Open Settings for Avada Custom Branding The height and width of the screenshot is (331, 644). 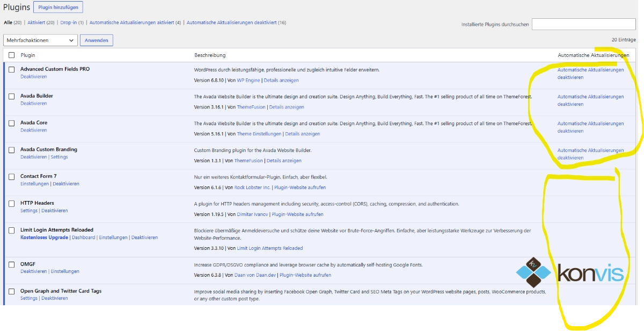click(59, 157)
